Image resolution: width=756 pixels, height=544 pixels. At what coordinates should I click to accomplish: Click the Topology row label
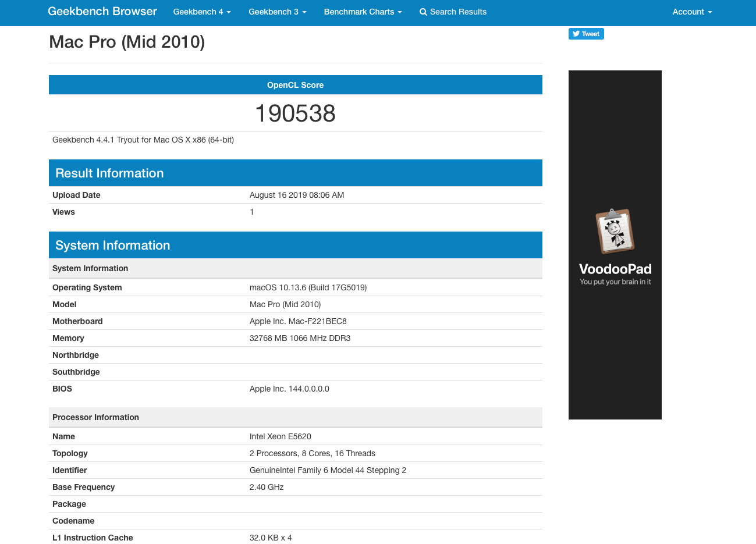(70, 453)
